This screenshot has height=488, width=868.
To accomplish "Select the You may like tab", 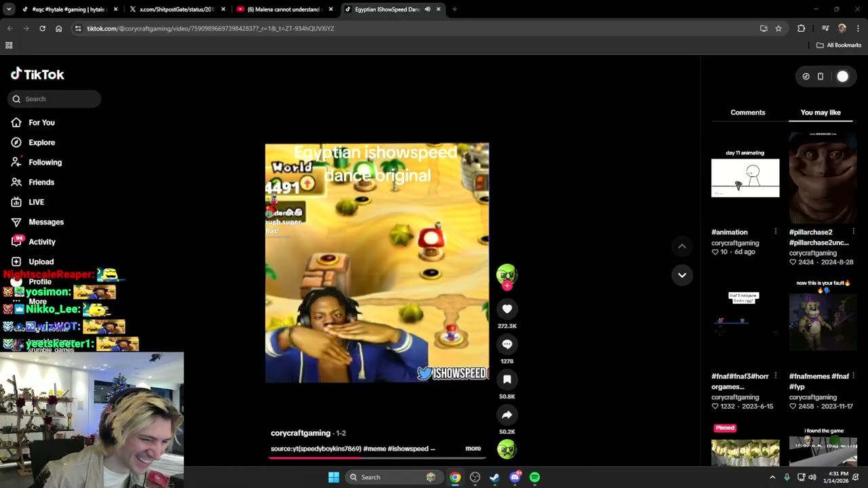I will 821,113.
